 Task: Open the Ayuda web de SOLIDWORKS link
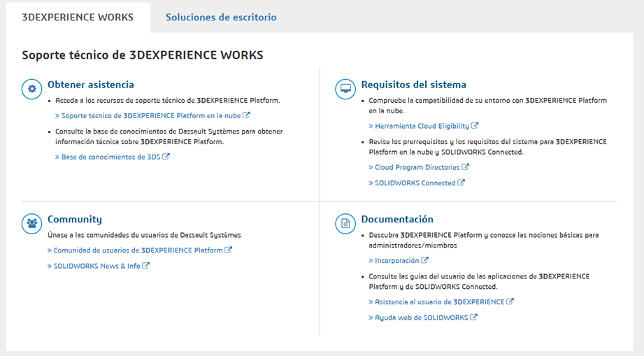(422, 318)
